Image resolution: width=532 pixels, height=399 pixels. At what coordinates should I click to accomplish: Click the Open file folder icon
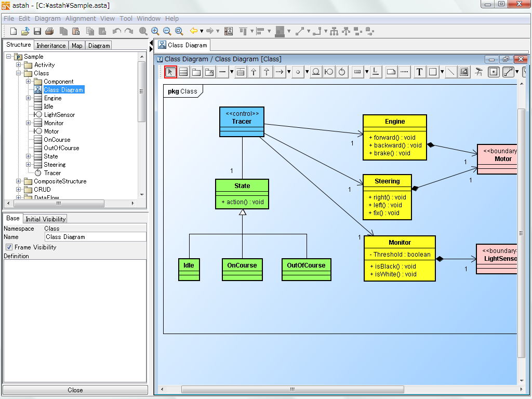pyautogui.click(x=25, y=31)
